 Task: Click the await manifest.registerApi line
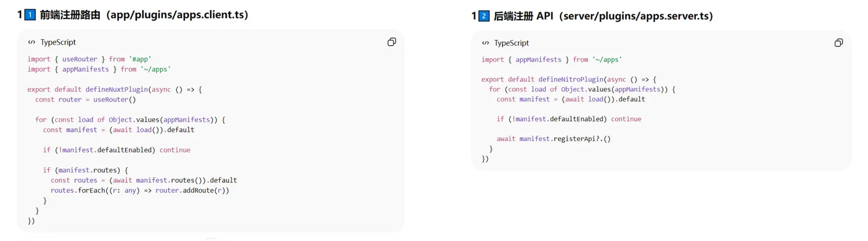pyautogui.click(x=553, y=139)
